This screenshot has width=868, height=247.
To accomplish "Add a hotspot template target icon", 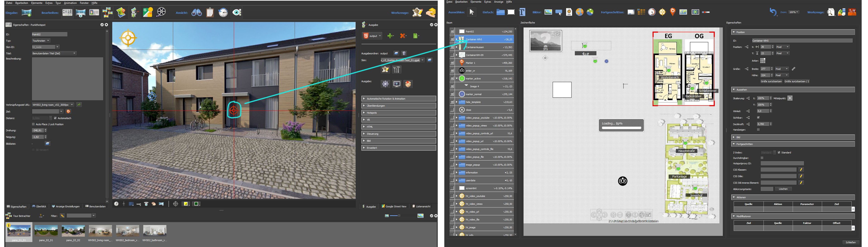I will (x=662, y=12).
